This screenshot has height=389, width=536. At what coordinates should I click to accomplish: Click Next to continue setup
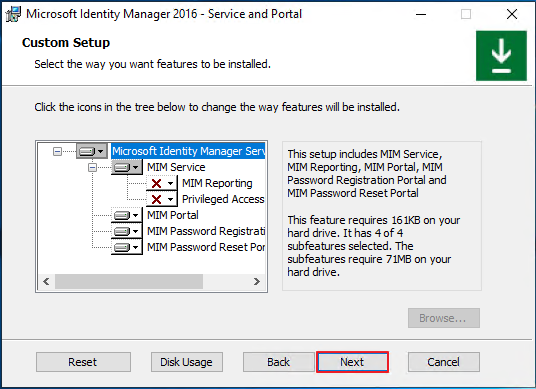[352, 362]
